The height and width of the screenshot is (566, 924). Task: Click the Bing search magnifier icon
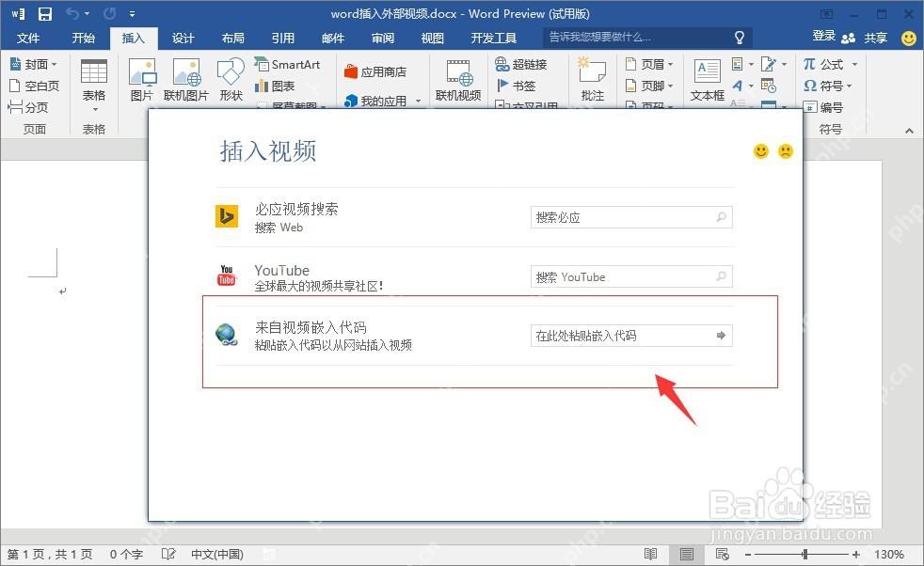point(722,217)
